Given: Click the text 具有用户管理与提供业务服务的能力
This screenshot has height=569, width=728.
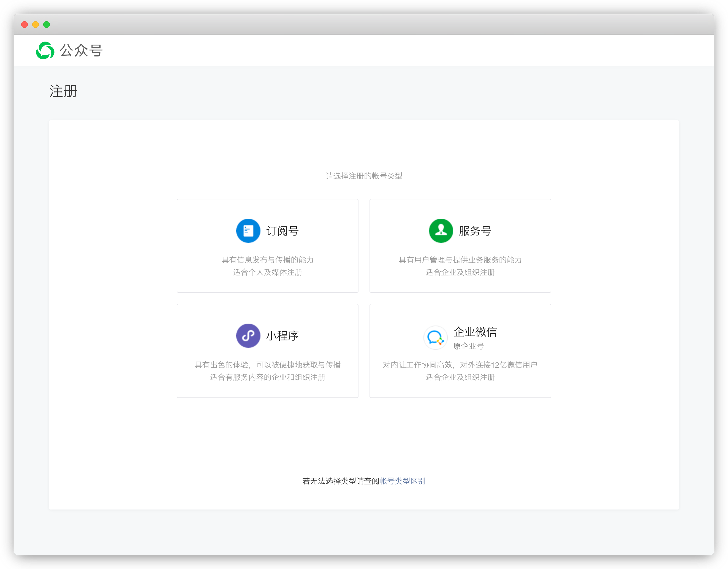Looking at the screenshot, I should click(x=460, y=260).
